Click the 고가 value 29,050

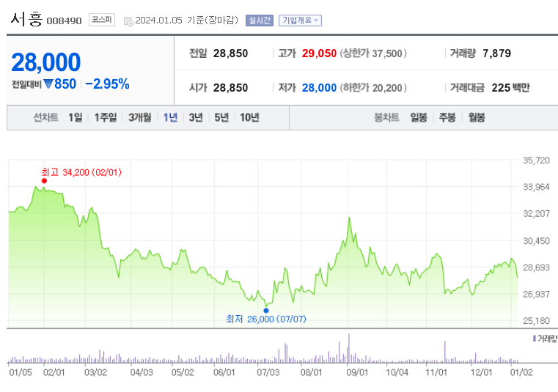(x=319, y=53)
